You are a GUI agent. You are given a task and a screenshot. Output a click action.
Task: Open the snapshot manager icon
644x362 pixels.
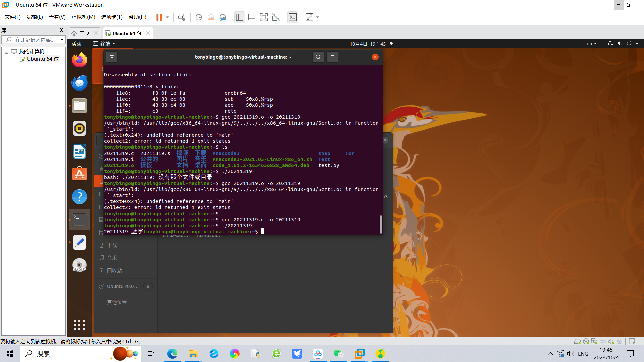coord(223,17)
